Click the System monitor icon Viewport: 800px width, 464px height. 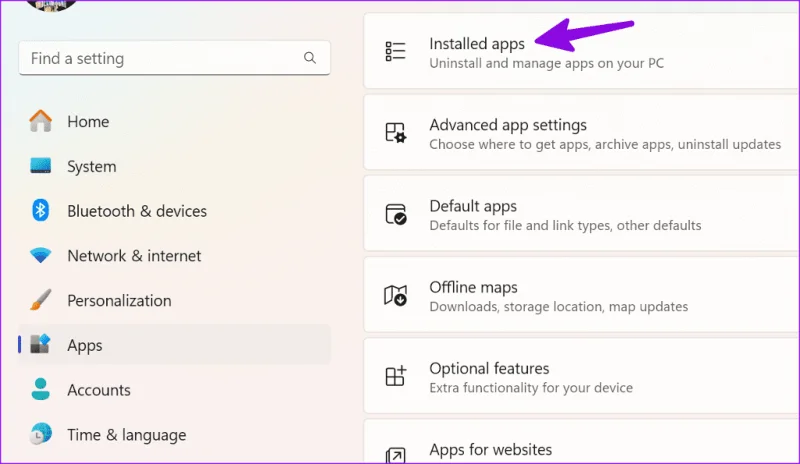[x=40, y=165]
